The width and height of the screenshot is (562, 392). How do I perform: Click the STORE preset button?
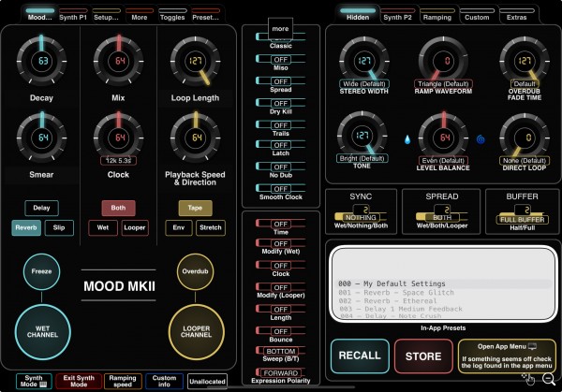tap(423, 356)
